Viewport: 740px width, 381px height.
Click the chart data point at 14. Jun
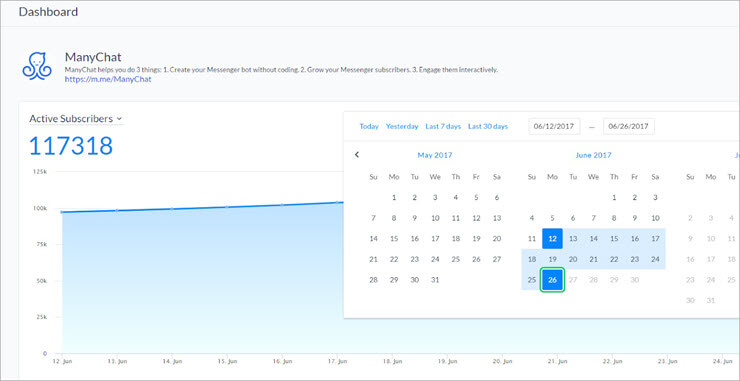pos(172,209)
